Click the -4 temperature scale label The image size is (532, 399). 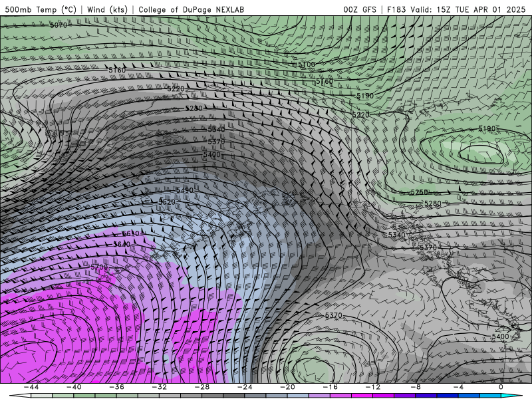point(458,387)
